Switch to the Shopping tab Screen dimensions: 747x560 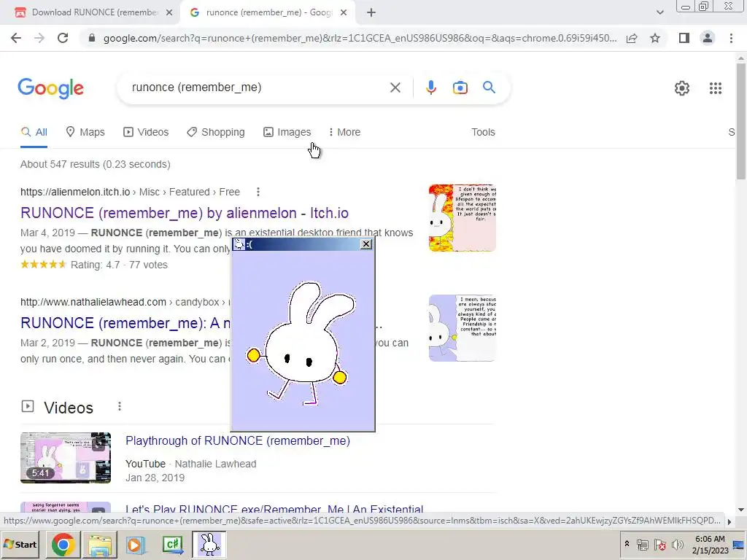click(216, 133)
